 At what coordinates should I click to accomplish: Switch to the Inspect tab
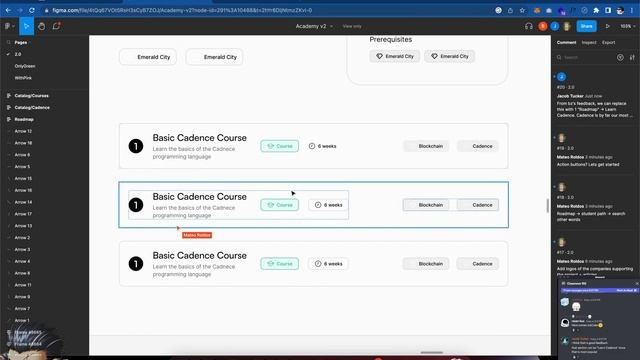pos(589,42)
